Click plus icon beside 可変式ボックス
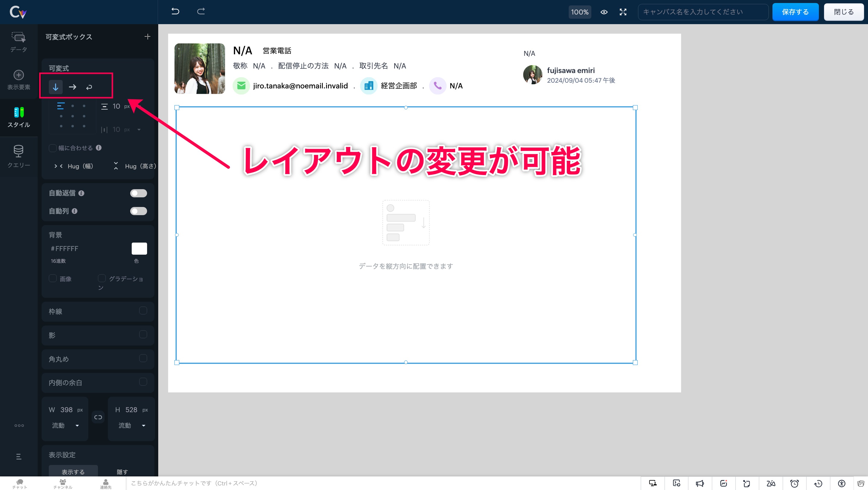Screen dimensions: 868x490 click(x=147, y=37)
